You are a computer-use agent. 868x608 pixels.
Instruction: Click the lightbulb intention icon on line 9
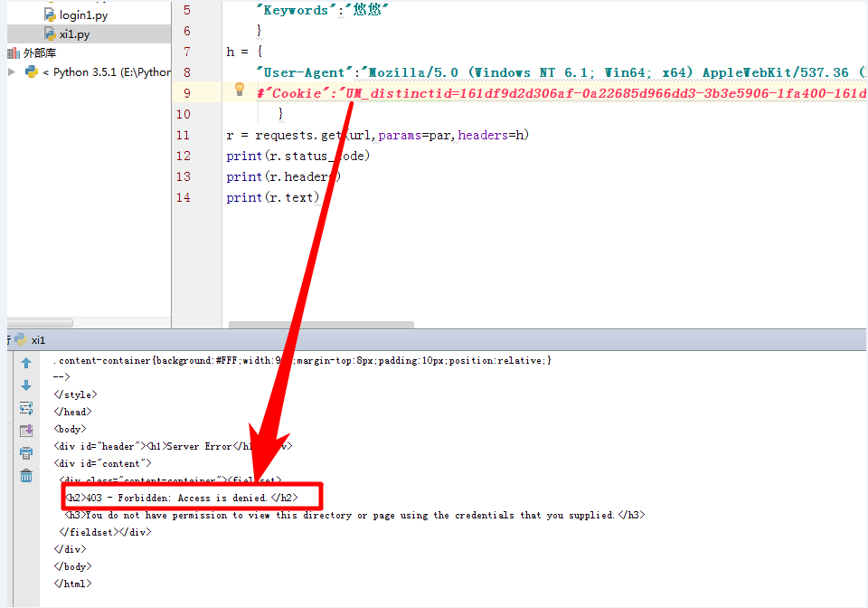point(239,89)
